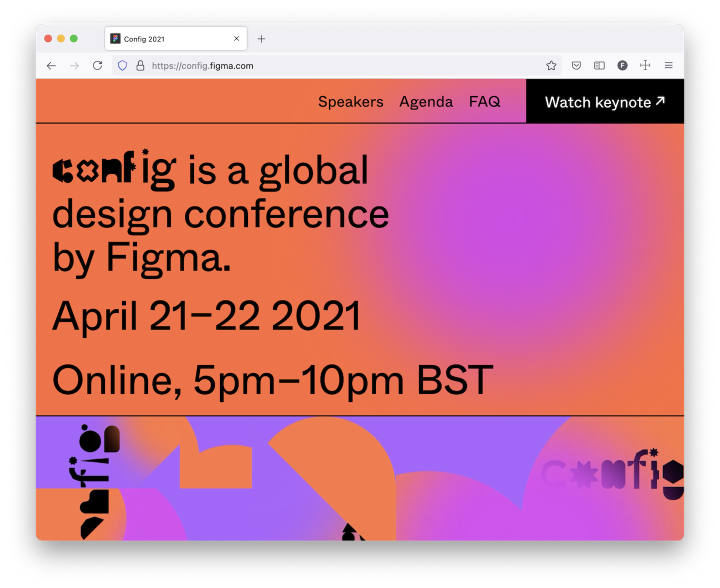
Task: Click the purple Config logo artwork at lower right
Action: tap(612, 474)
